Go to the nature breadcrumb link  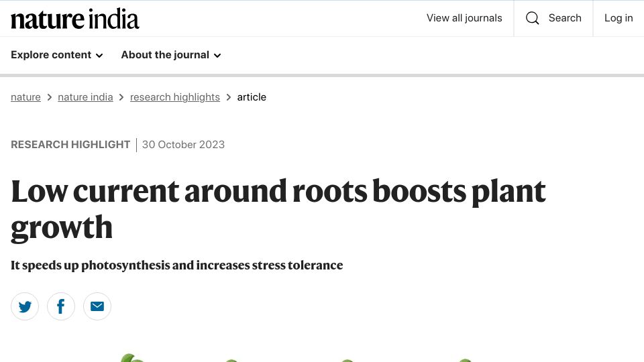click(25, 97)
